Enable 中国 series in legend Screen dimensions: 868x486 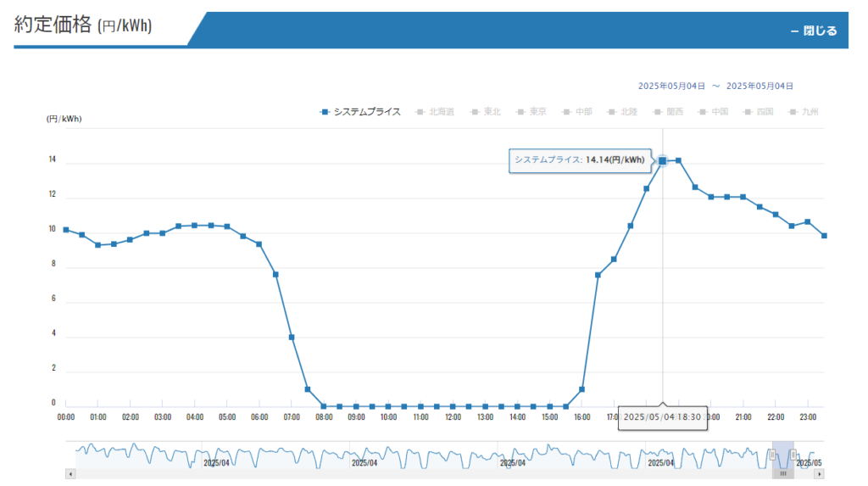(714, 112)
